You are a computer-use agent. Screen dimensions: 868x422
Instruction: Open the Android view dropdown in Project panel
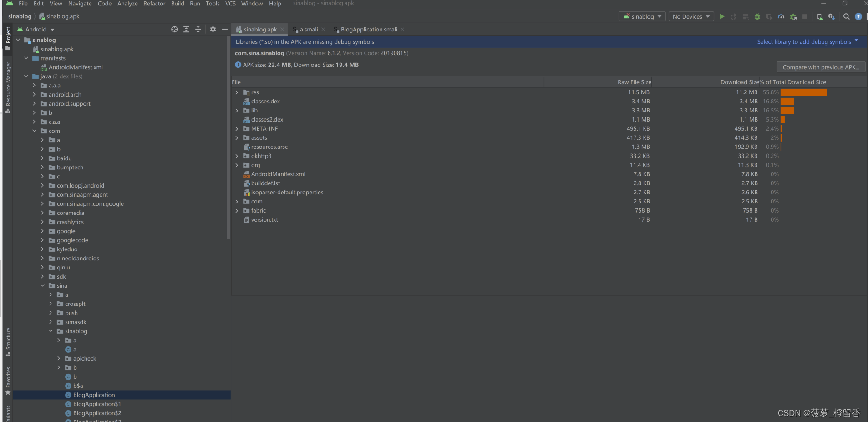point(36,29)
